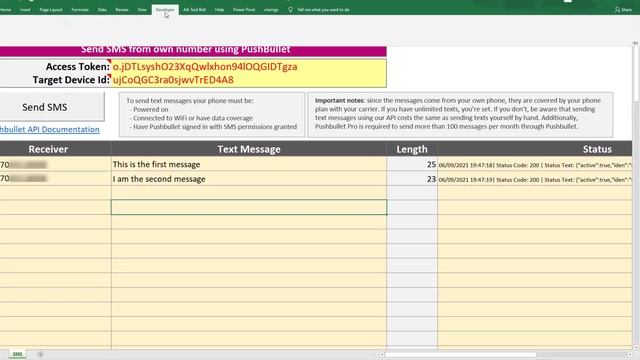Open the Pushbullet API Documentation link
The width and height of the screenshot is (640, 360).
[x=49, y=129]
